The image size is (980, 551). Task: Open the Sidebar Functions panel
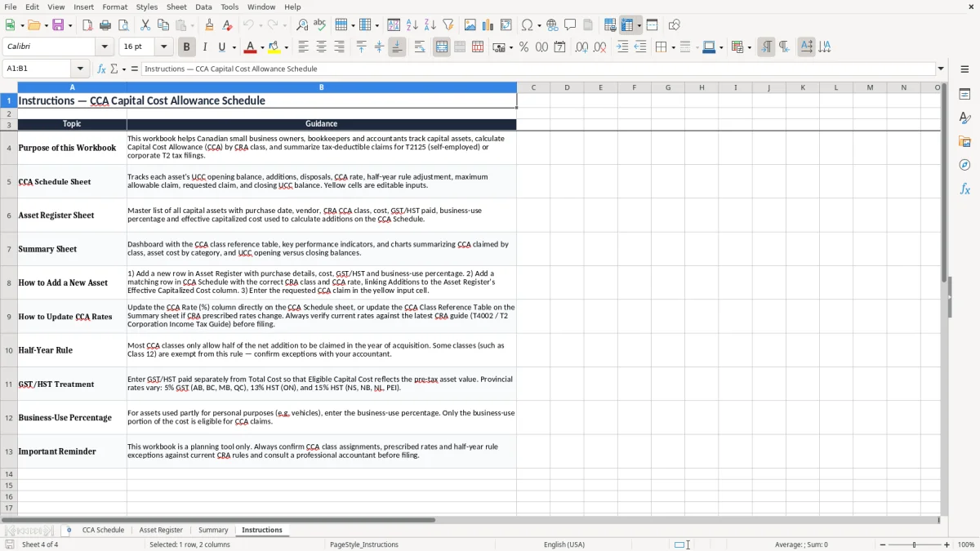[964, 189]
